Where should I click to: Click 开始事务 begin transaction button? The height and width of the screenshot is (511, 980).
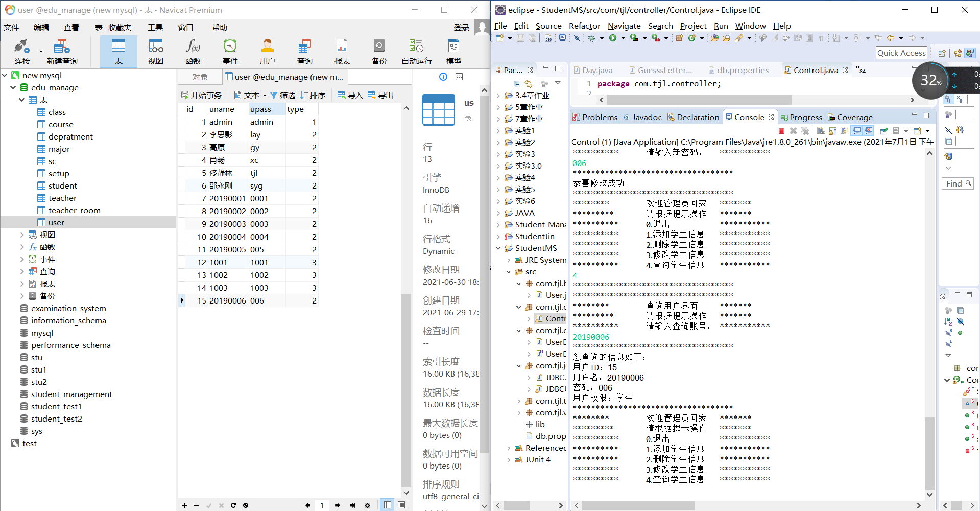point(201,95)
